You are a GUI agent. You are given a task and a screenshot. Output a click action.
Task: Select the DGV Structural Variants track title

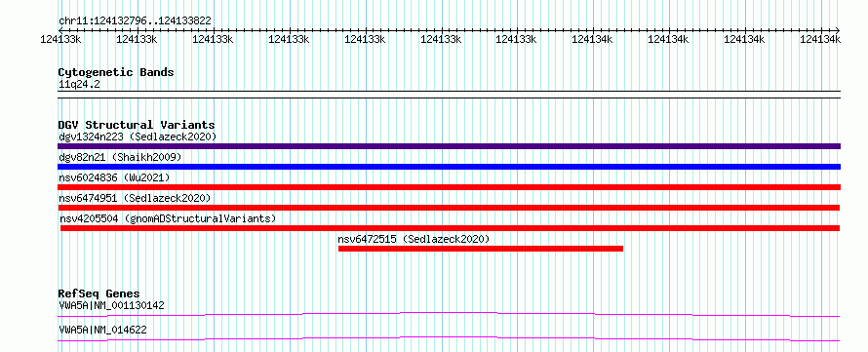(137, 125)
